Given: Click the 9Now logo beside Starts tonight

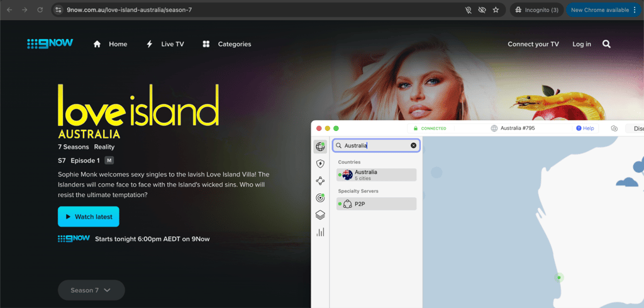Looking at the screenshot, I should pyautogui.click(x=74, y=239).
